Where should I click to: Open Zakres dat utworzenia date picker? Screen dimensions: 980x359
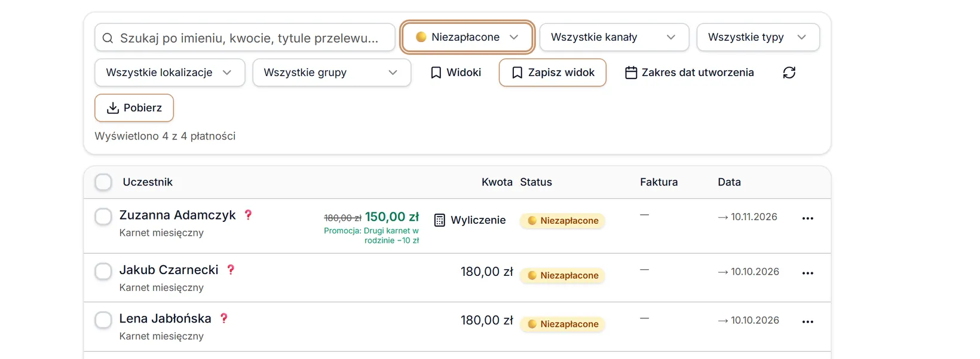690,72
